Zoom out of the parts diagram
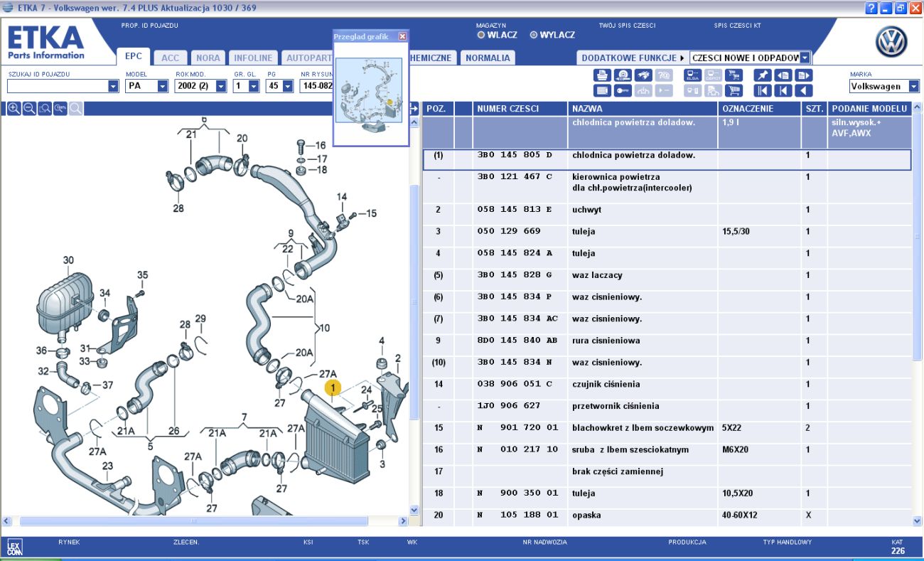 coord(29,108)
